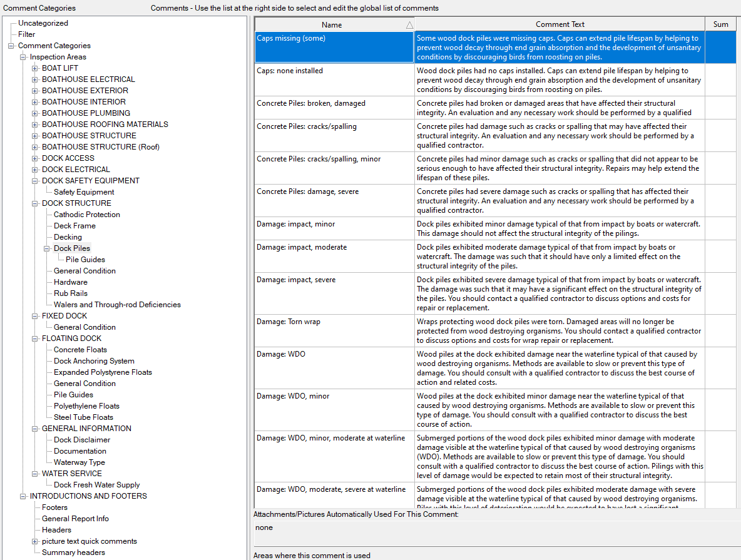This screenshot has height=560, width=741.
Task: Select the 'Damage: WDO, minor' name cell
Action: coord(334,410)
